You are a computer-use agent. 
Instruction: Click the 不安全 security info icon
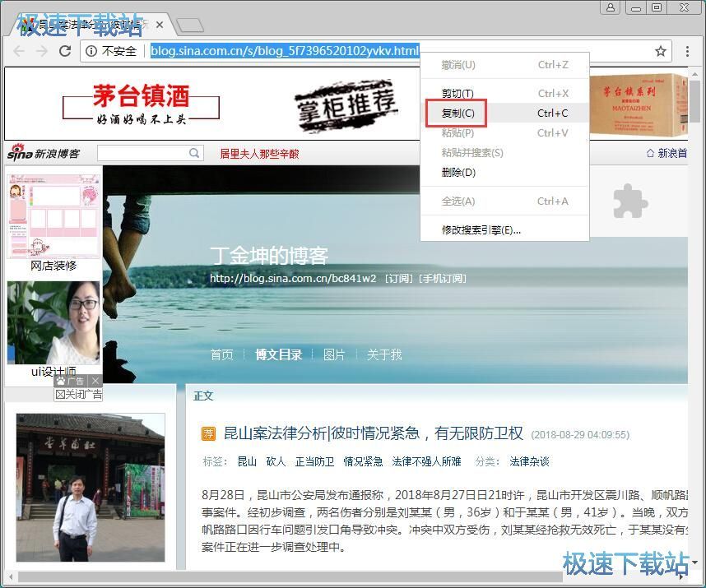[x=91, y=51]
